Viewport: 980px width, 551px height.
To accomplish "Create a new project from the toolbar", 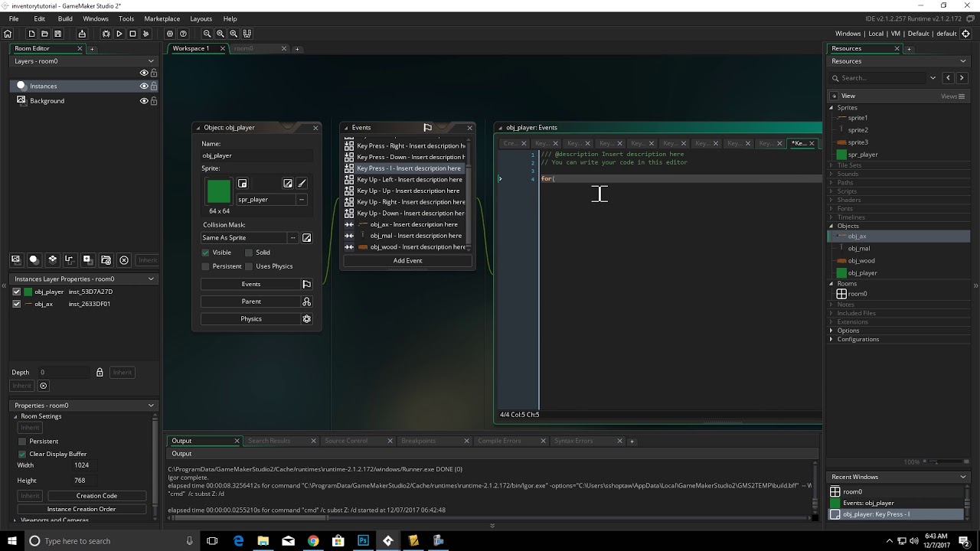I will 31,34.
